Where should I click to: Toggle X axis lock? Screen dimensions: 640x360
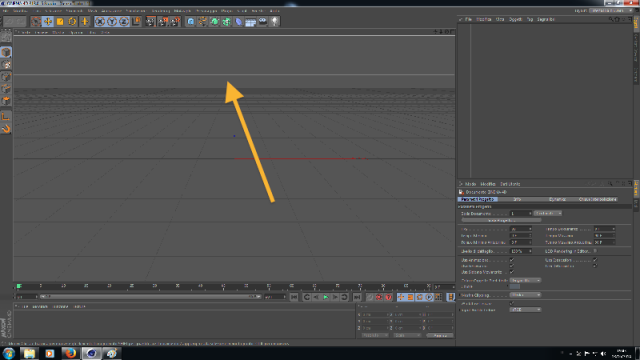point(100,21)
